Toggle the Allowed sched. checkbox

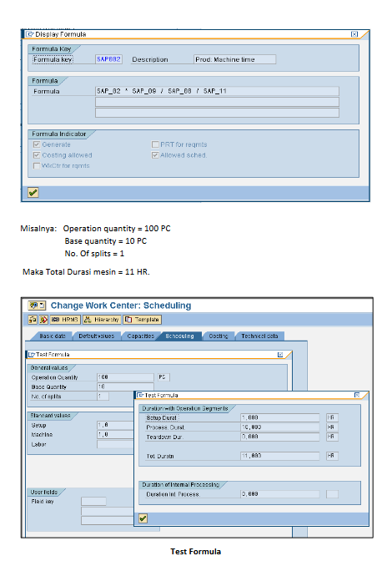pyautogui.click(x=155, y=155)
